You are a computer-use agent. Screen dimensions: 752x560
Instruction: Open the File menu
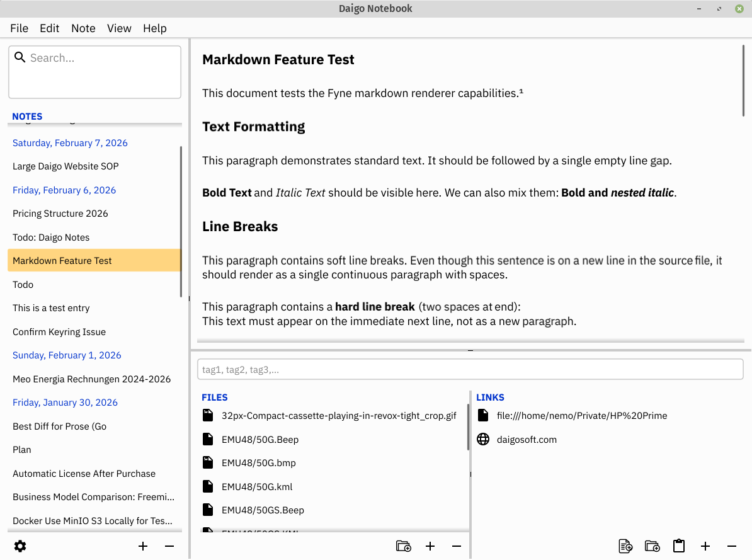tap(20, 28)
